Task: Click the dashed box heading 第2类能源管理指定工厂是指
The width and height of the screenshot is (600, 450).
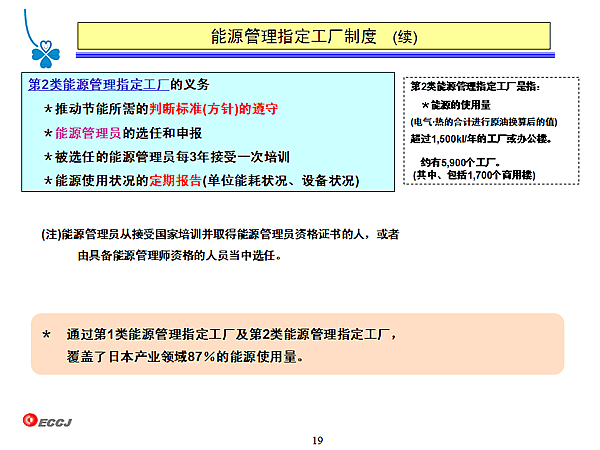Action: tap(475, 86)
